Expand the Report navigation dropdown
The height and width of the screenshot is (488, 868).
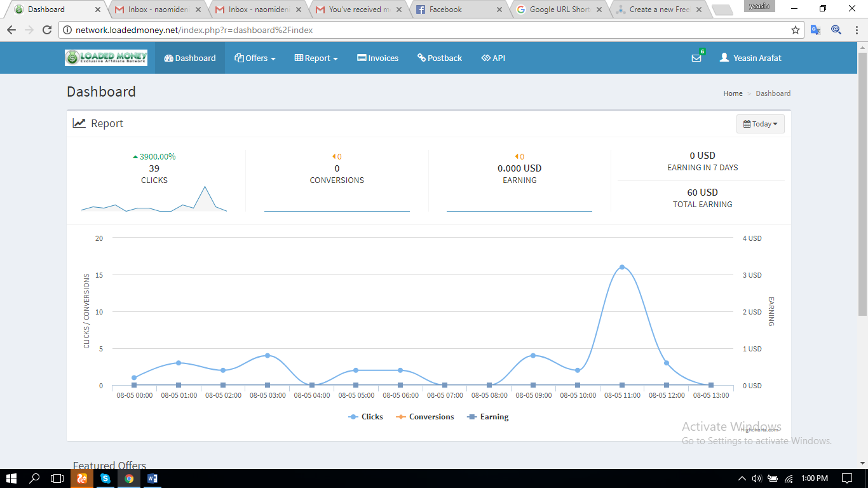pos(316,58)
